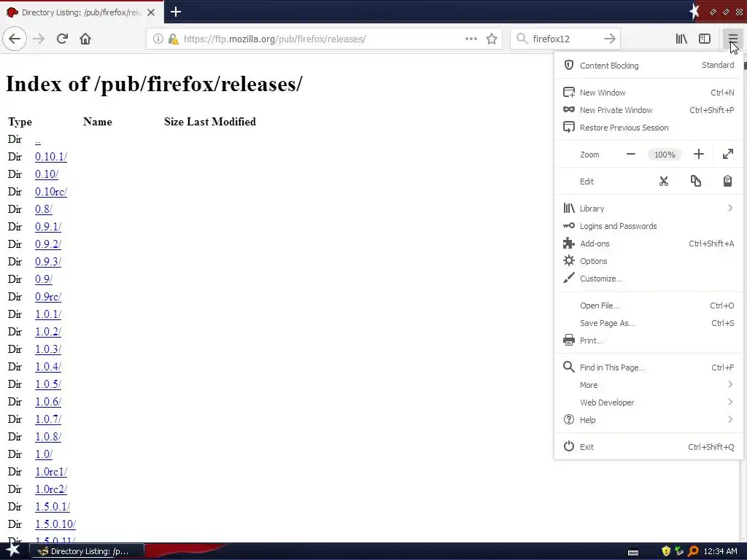Open a new tab with plus button
Image resolution: width=747 pixels, height=560 pixels.
pos(175,12)
